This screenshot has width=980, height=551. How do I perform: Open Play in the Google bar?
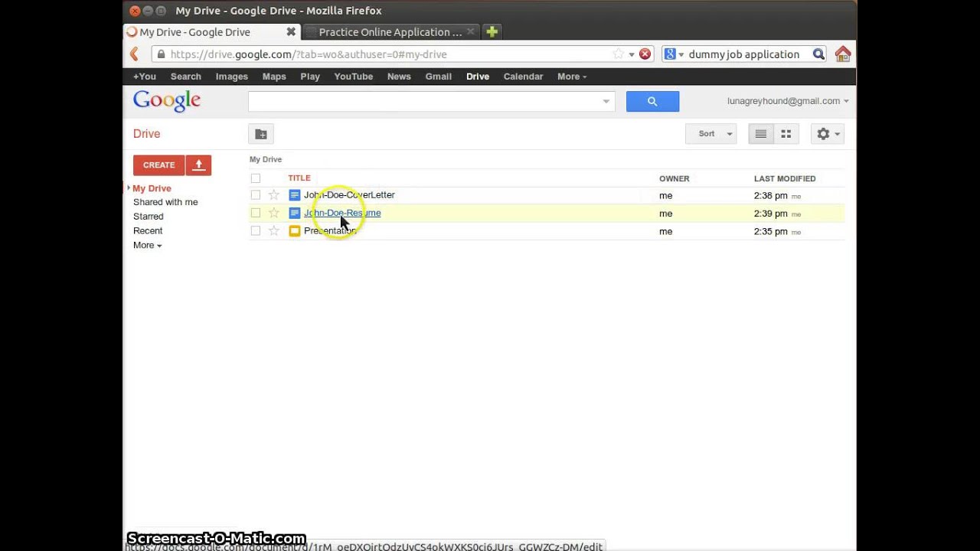310,77
